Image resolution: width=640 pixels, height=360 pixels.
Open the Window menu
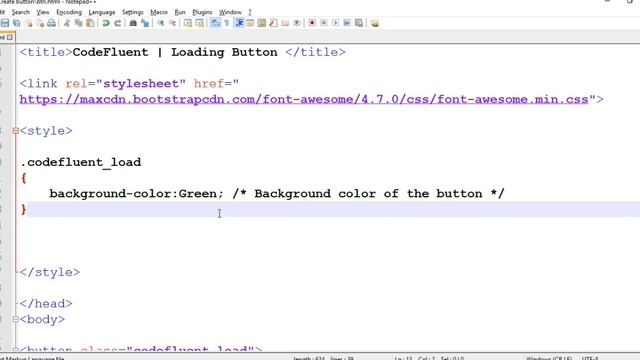point(230,12)
